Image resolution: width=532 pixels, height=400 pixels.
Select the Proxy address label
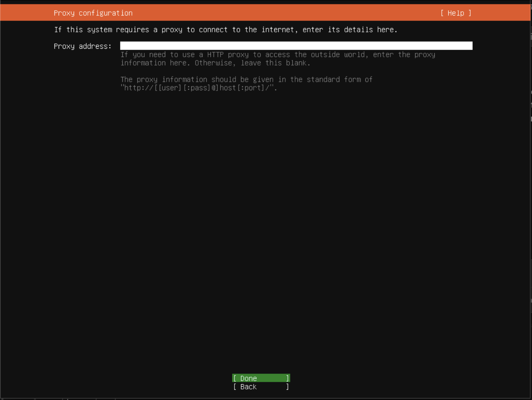82,46
